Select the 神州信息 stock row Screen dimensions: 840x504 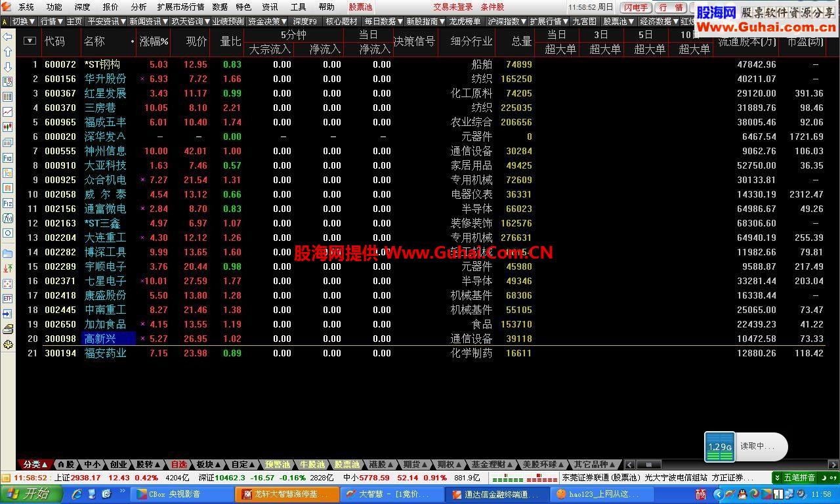[x=420, y=151]
